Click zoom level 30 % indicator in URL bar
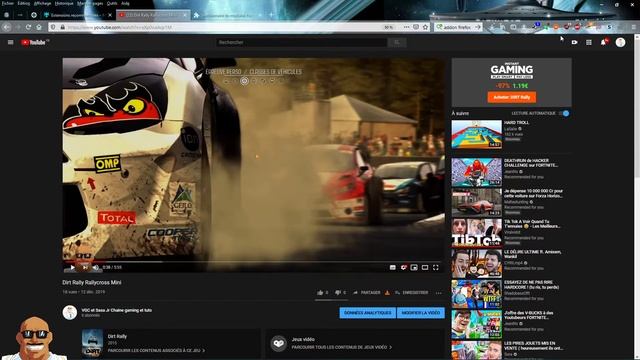 point(389,27)
